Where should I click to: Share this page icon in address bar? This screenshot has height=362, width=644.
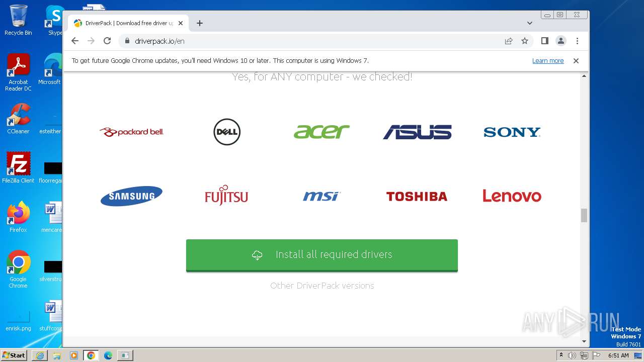pyautogui.click(x=509, y=41)
